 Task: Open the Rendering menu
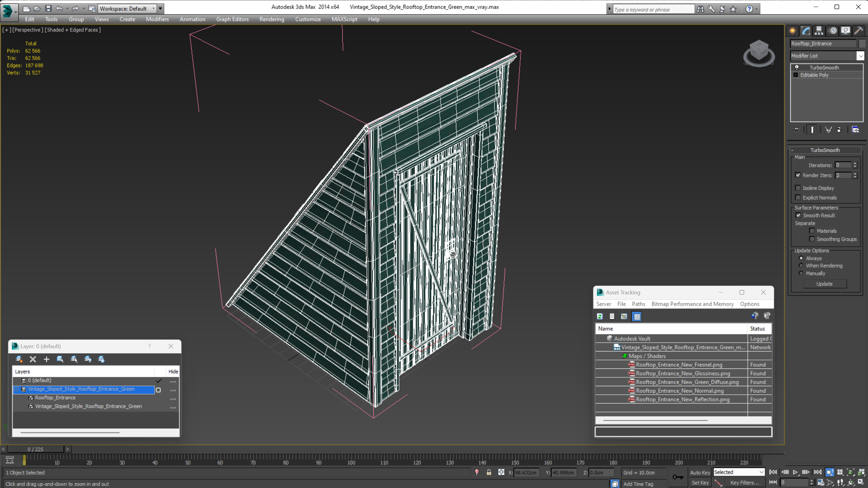[x=272, y=19]
